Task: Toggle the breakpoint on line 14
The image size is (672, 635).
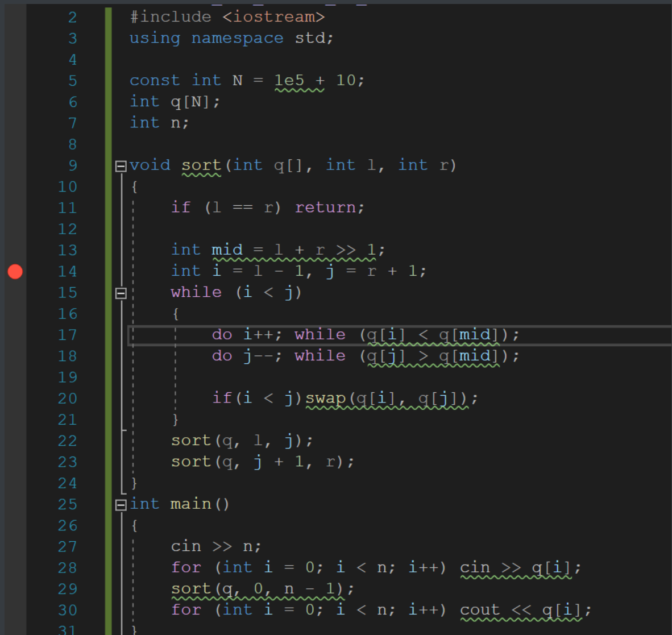Action: [x=15, y=272]
